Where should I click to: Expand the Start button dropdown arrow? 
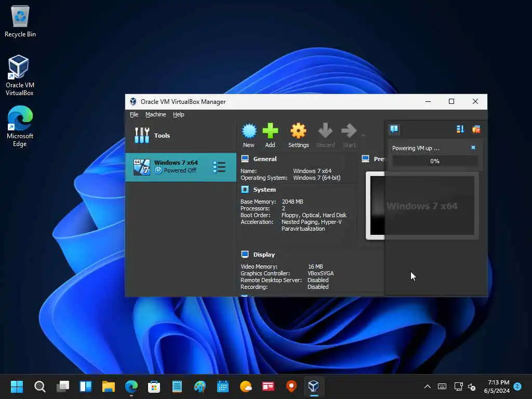click(363, 136)
